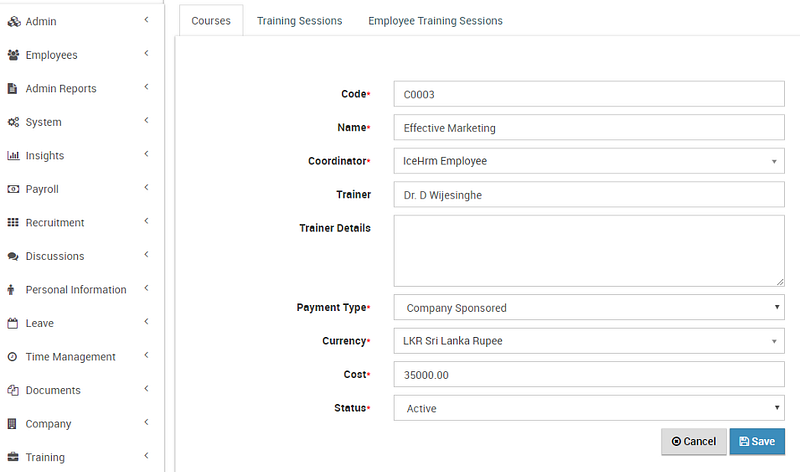The height and width of the screenshot is (472, 800).
Task: Click the Discussions chat bubbles icon
Action: tap(13, 256)
